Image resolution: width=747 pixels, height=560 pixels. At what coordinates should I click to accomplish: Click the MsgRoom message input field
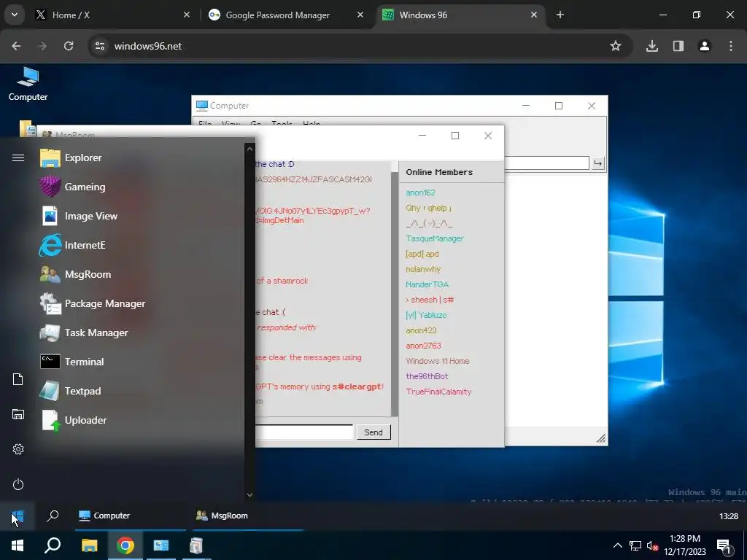coord(304,432)
